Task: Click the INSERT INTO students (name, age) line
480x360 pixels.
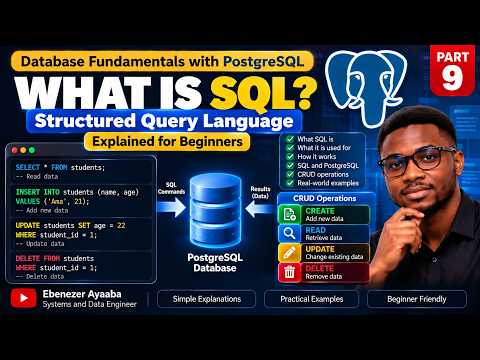Action: [77, 192]
